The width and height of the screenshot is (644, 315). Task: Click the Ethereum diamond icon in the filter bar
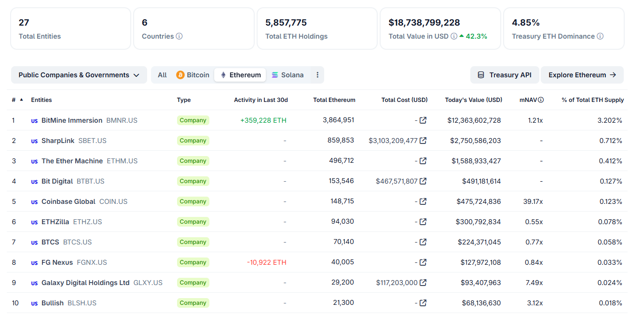(223, 75)
